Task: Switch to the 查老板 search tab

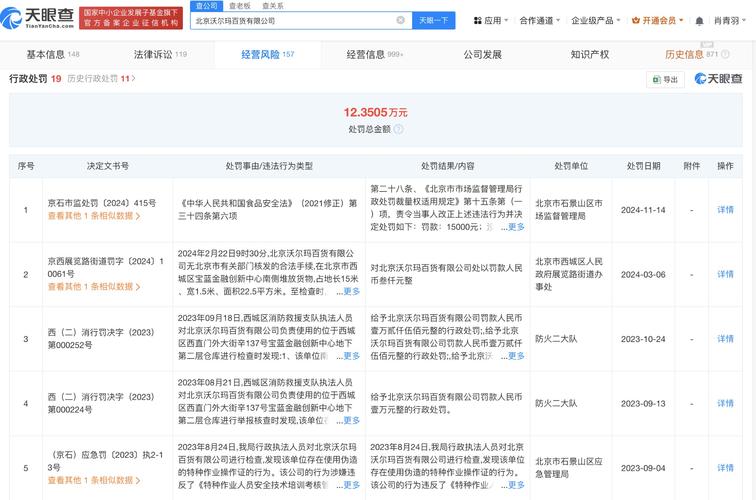Action: 240,6
